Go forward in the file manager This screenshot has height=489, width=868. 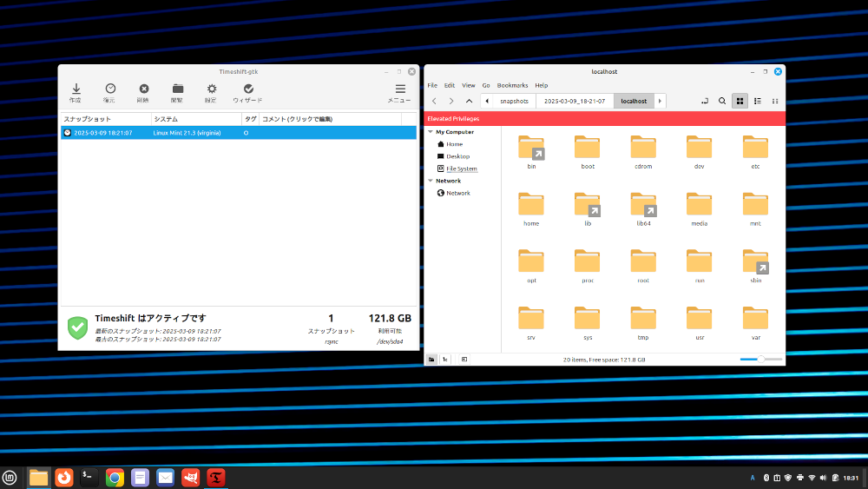[451, 101]
